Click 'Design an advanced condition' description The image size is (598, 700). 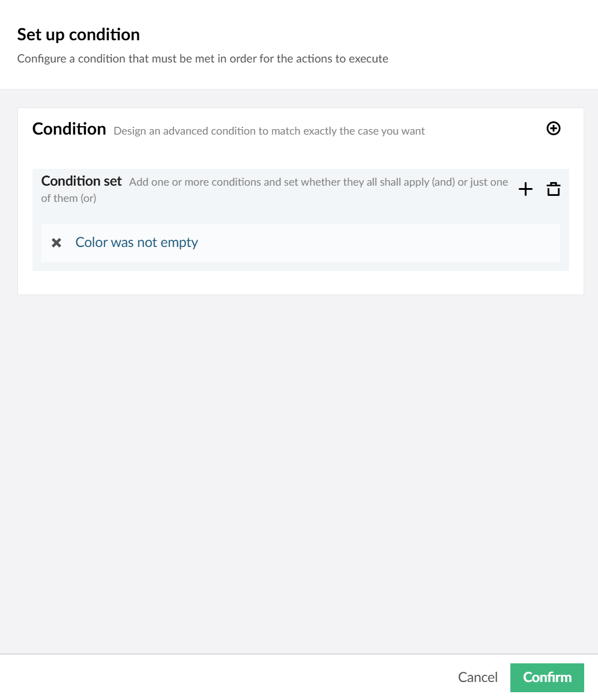click(269, 131)
